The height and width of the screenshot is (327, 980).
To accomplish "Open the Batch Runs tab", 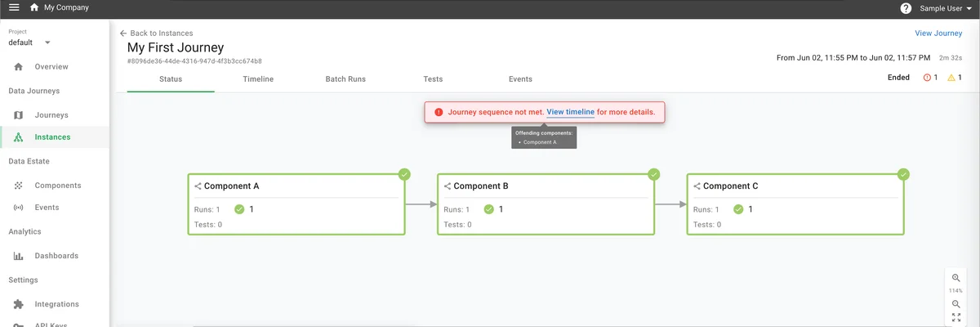I will tap(345, 79).
